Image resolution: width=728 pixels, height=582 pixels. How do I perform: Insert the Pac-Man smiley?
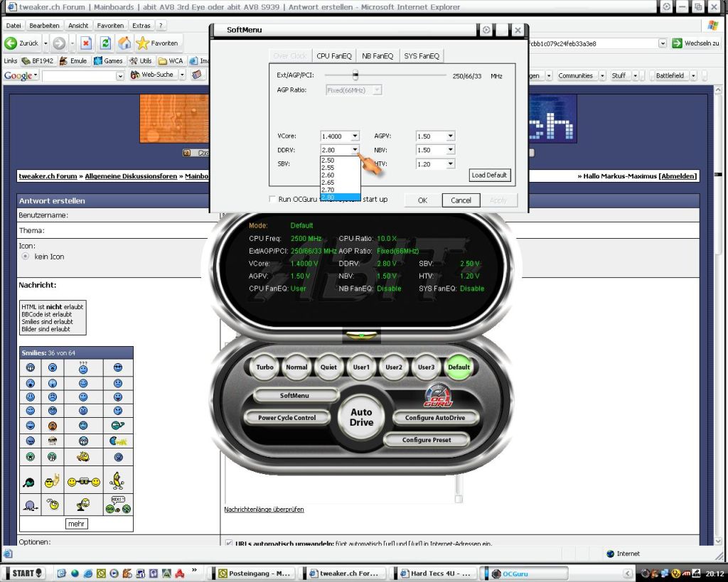pos(118,441)
